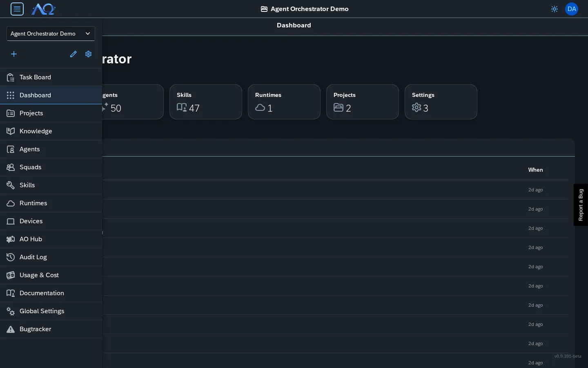The image size is (588, 368).
Task: Click the Agents icon in sidebar
Action: pos(11,149)
